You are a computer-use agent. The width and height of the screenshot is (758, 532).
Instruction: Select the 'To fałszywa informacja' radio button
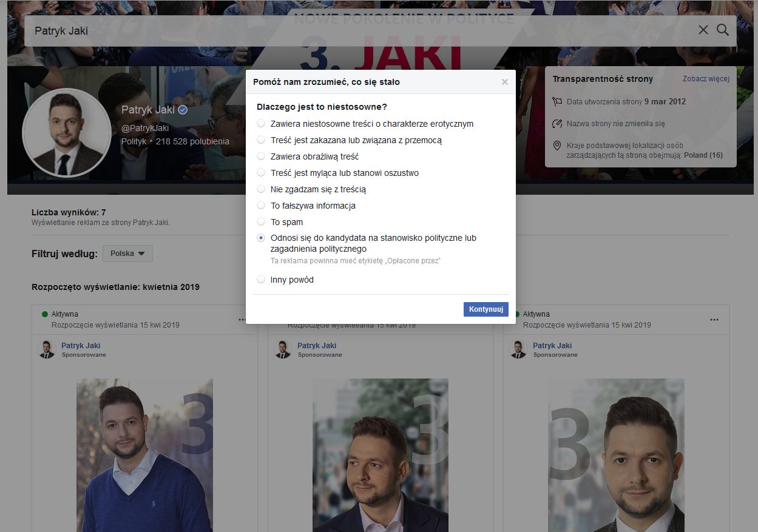pyautogui.click(x=261, y=206)
